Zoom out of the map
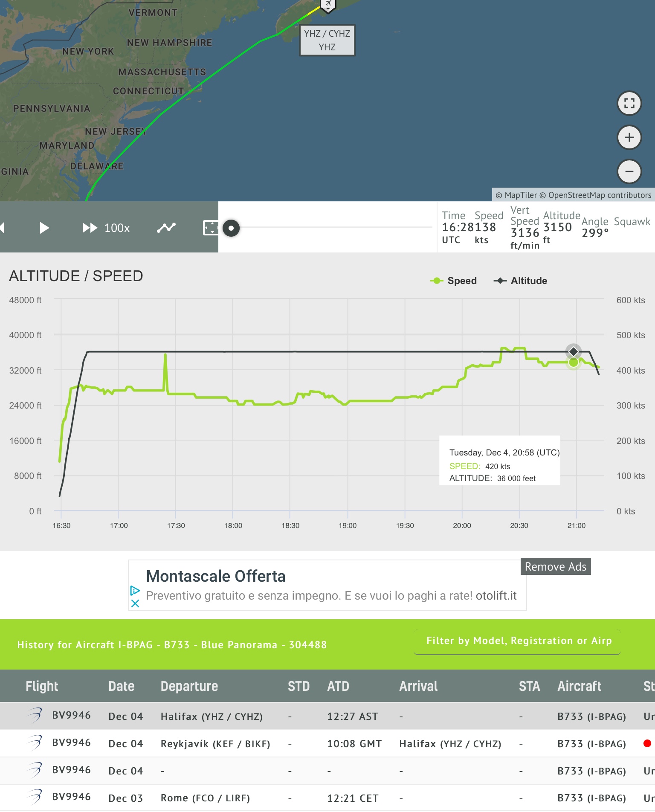 coord(629,171)
